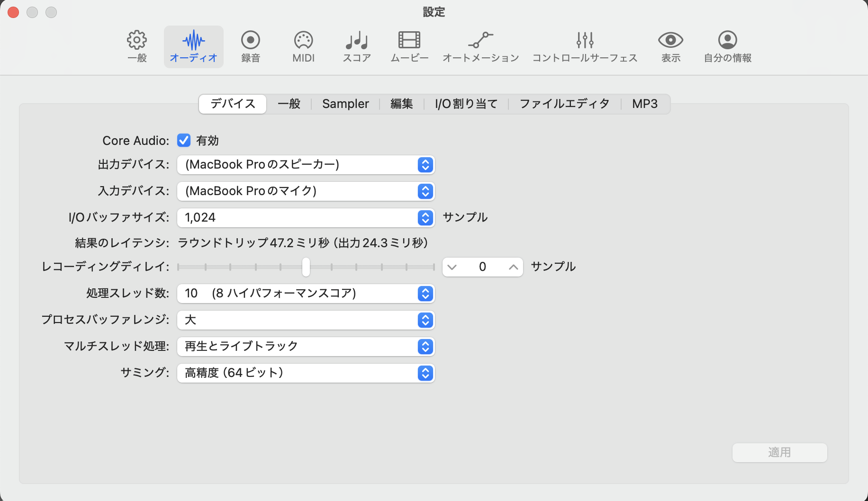The image size is (868, 501).
Task: Open the サミング dropdown
Action: click(306, 373)
